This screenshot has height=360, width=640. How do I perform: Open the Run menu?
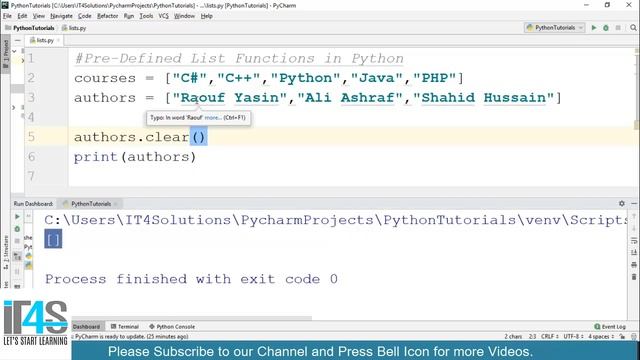129,16
